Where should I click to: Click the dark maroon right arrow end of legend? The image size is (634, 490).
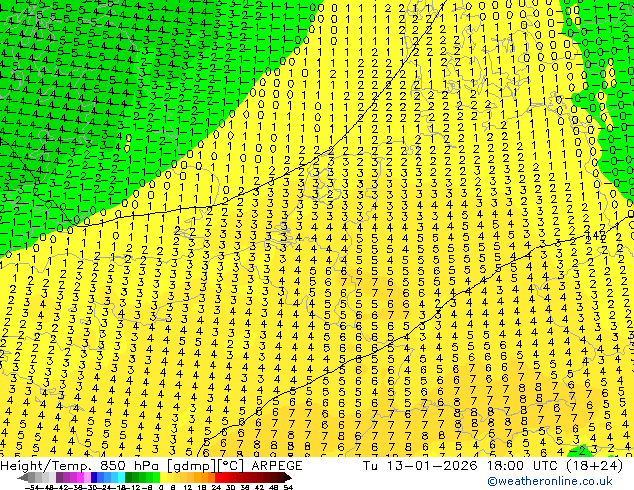(287, 477)
